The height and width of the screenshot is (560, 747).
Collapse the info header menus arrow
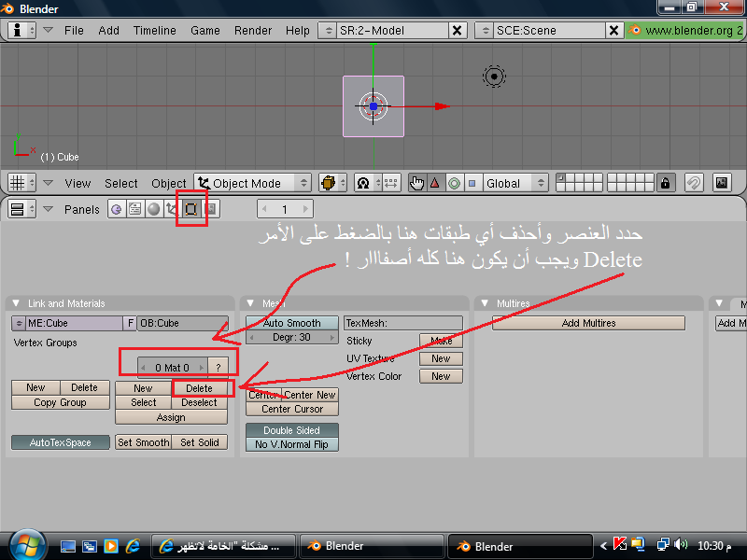[48, 30]
